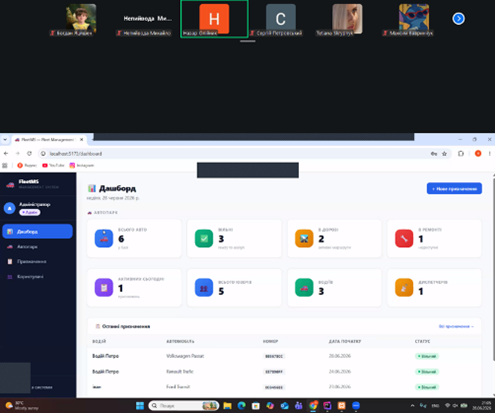Open YouTube bookmark in bookmarks bar
This screenshot has height=413, width=495.
coord(53,165)
